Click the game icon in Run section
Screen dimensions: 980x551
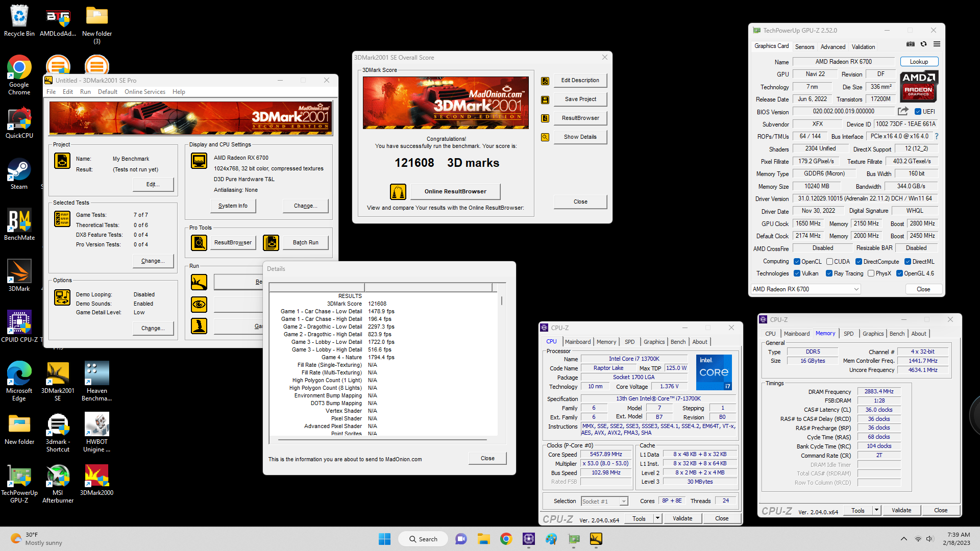coord(199,325)
